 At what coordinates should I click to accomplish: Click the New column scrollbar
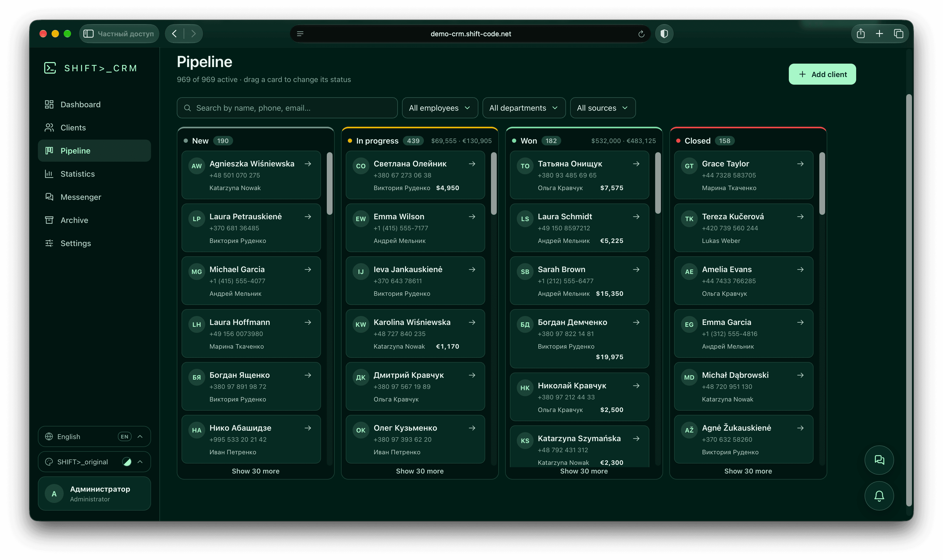click(330, 184)
